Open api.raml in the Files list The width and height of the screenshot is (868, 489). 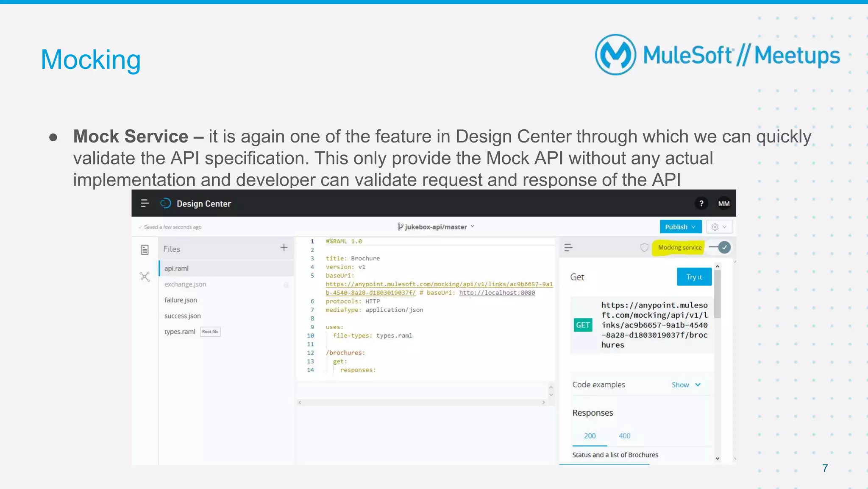226,268
